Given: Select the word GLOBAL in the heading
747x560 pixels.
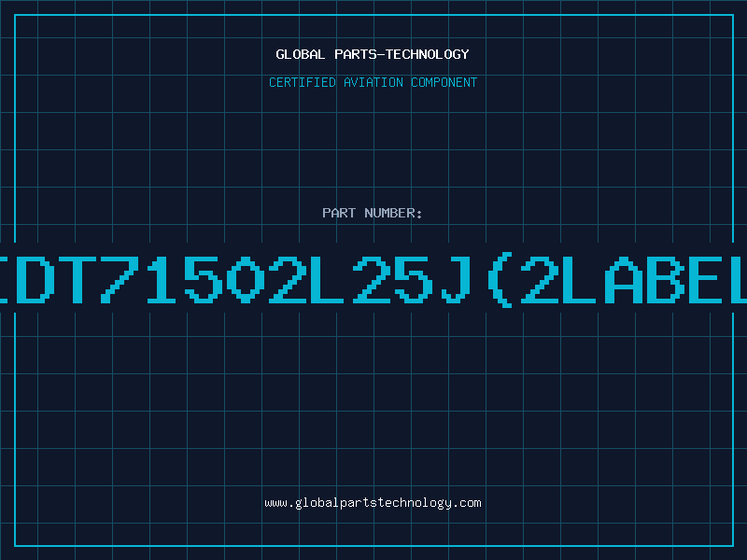Looking at the screenshot, I should pyautogui.click(x=300, y=54).
